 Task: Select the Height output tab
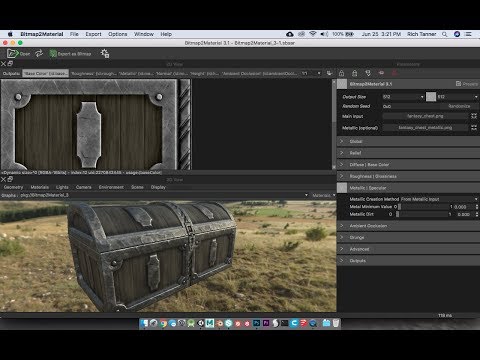coord(204,73)
